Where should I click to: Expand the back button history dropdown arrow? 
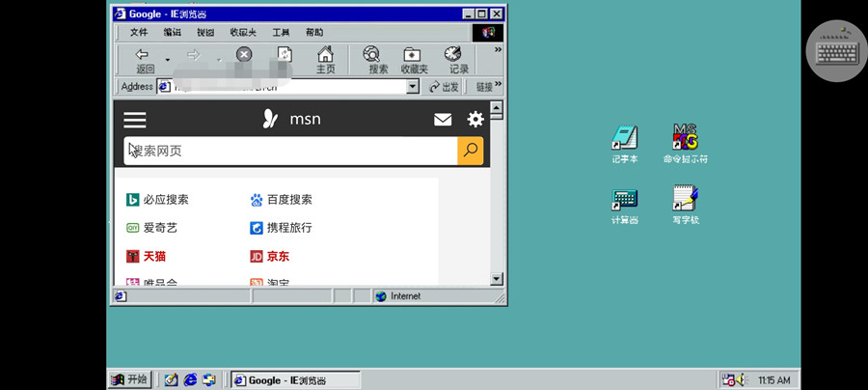point(167,59)
